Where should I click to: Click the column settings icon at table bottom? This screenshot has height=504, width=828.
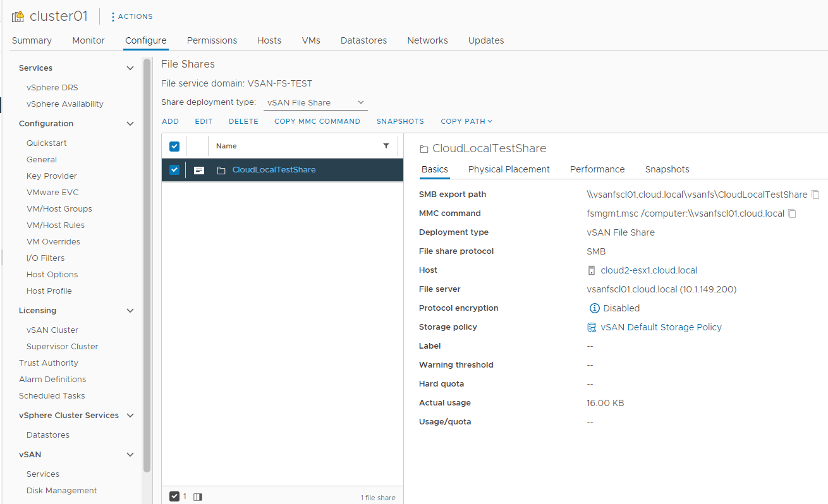pos(197,496)
